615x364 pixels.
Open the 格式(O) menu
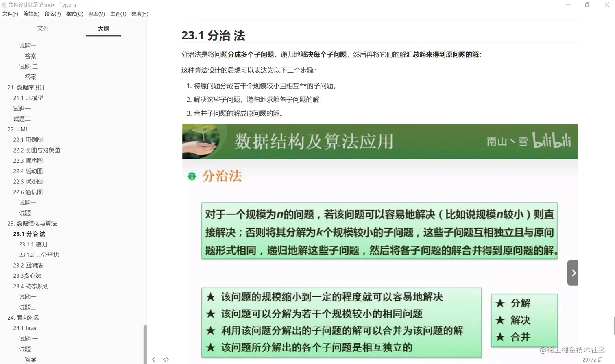coord(74,14)
